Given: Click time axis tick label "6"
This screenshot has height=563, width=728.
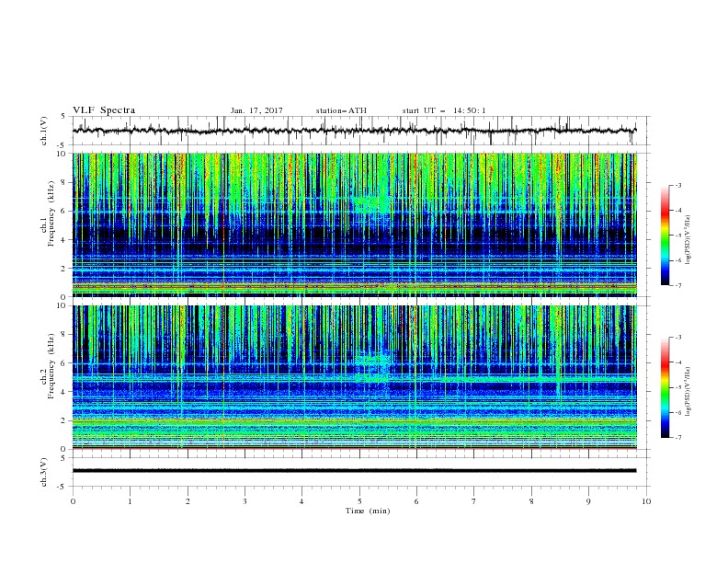Looking at the screenshot, I should click(x=416, y=501).
